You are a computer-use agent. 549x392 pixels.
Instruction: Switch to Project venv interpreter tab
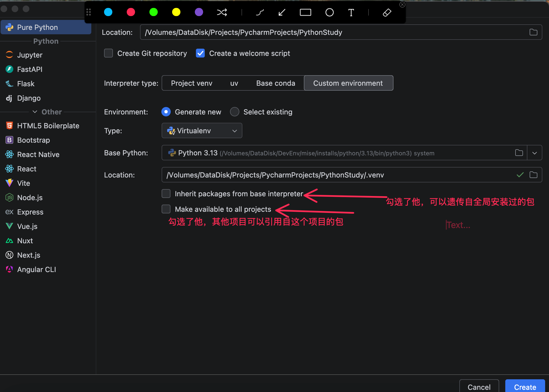tap(191, 83)
